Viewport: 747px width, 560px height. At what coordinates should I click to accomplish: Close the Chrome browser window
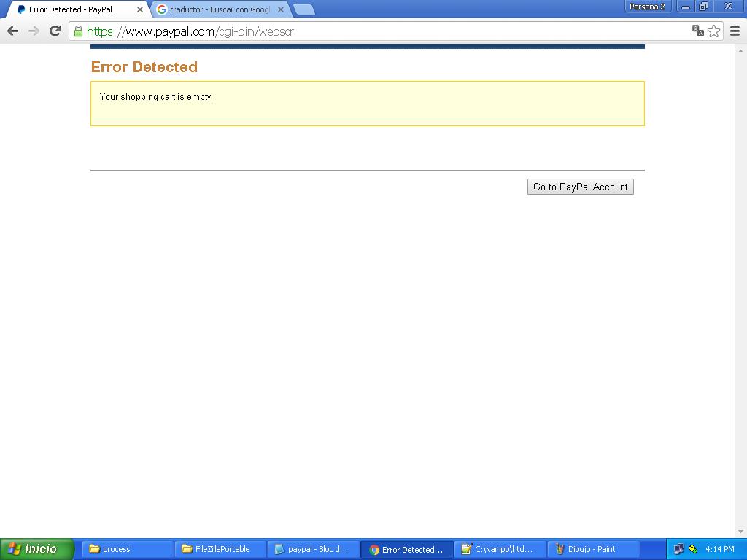click(x=729, y=7)
